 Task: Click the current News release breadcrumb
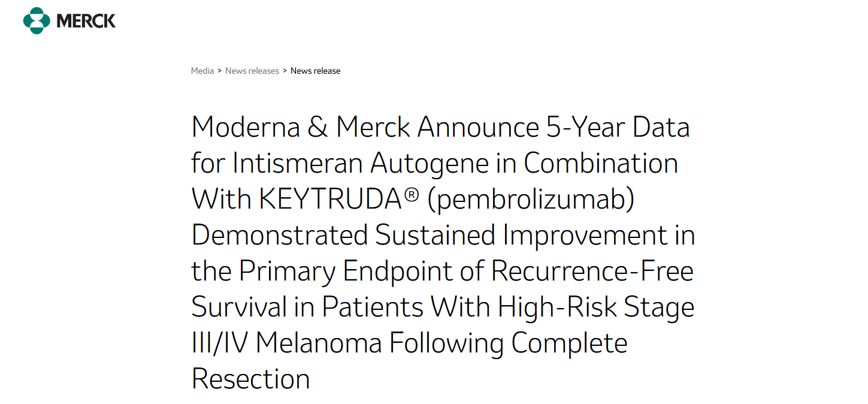pos(315,71)
